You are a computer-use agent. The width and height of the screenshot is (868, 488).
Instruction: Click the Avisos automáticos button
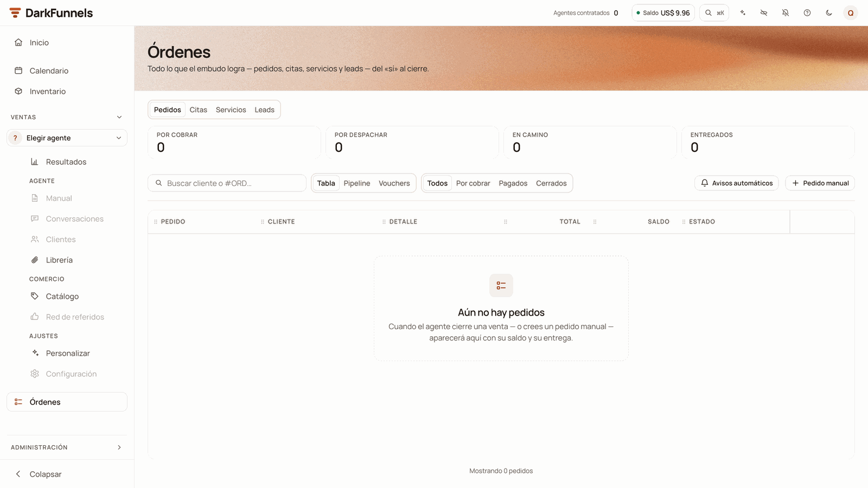coord(737,183)
